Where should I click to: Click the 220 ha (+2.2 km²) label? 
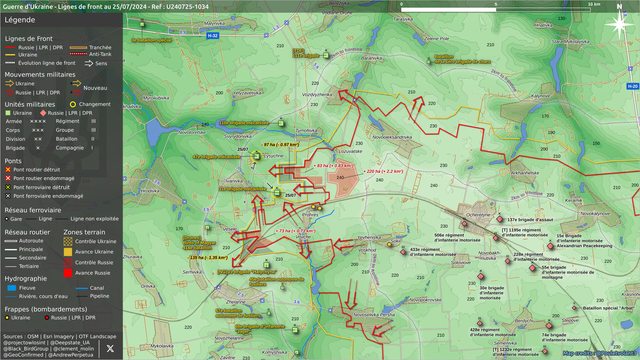click(x=384, y=171)
